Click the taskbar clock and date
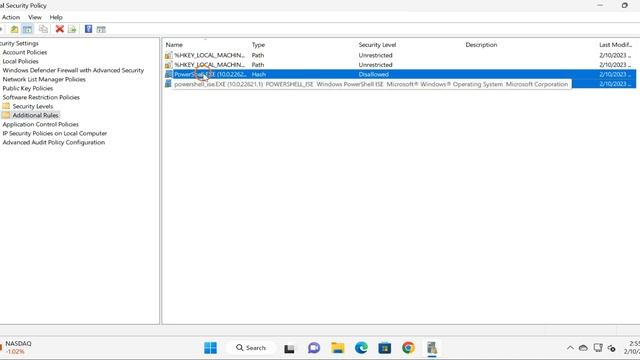 coord(632,347)
